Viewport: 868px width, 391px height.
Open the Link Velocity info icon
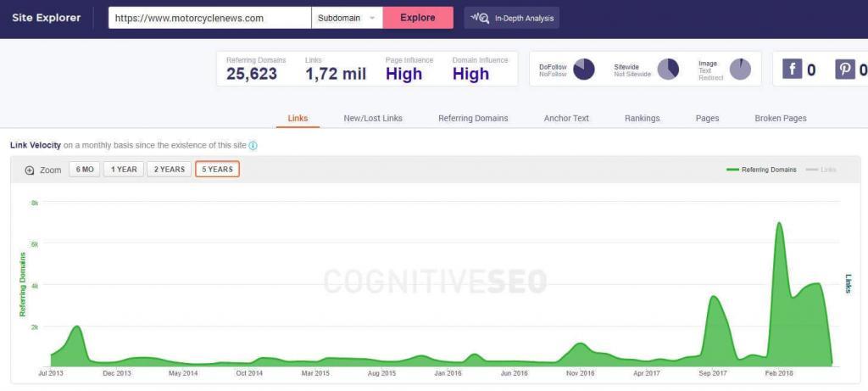click(253, 146)
